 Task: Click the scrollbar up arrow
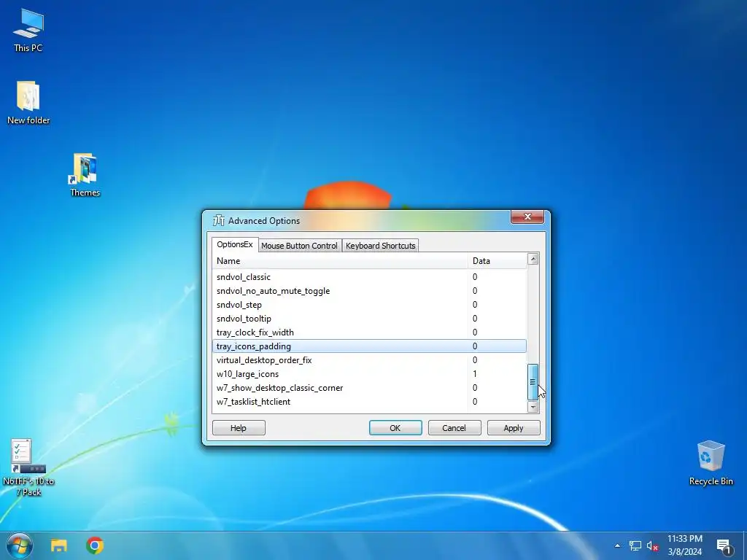[533, 259]
